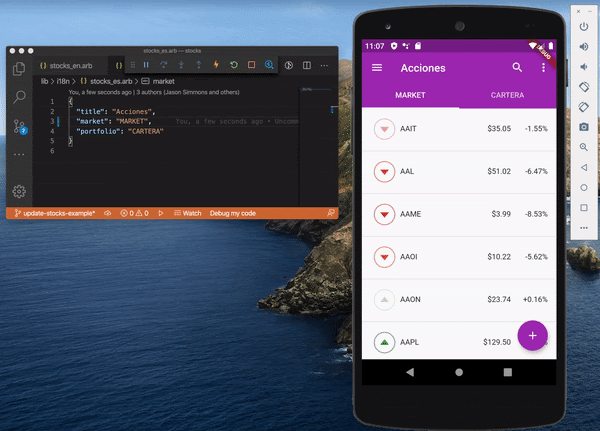
Task: Open the Source Control view in the activity bar
Action: point(19,127)
